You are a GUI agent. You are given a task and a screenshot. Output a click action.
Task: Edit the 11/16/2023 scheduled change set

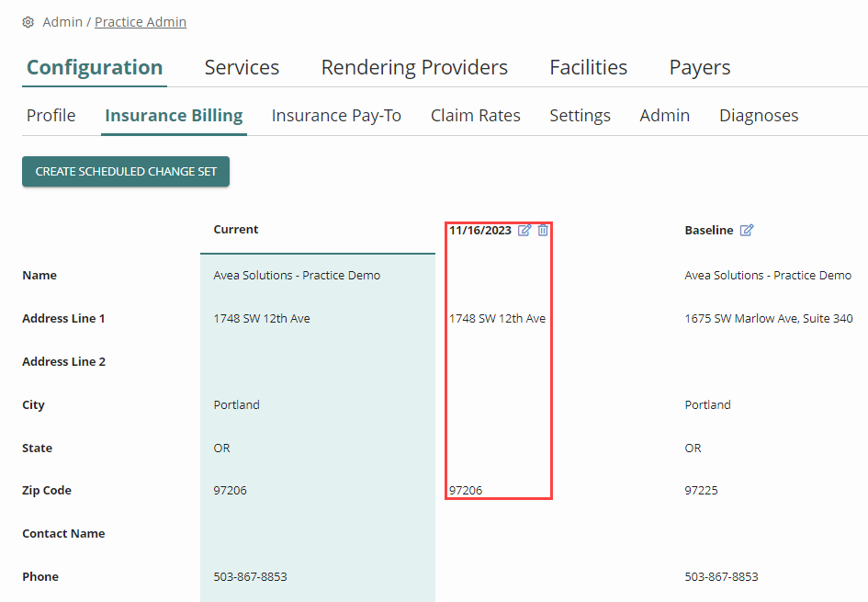[x=524, y=231]
